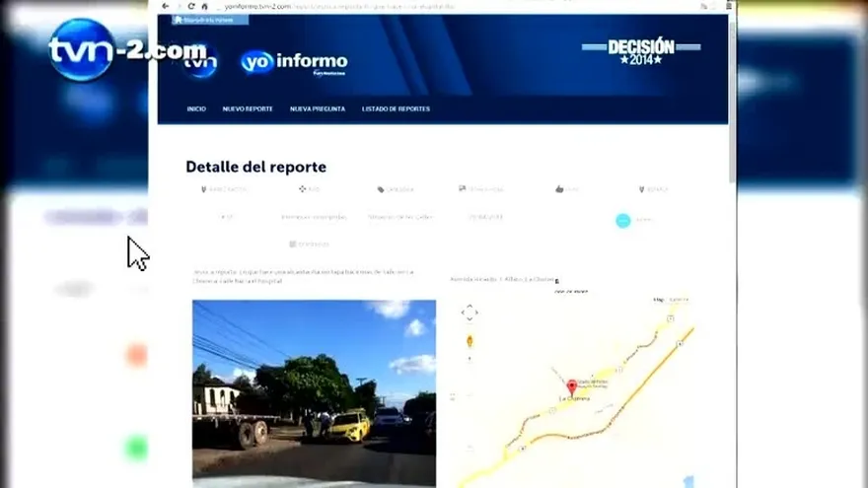Switch the map to Map view
The width and height of the screenshot is (868, 488).
tap(658, 300)
